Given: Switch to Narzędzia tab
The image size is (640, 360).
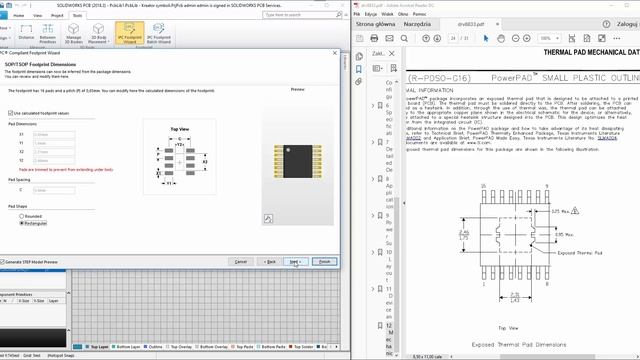Looking at the screenshot, I should click(x=417, y=24).
